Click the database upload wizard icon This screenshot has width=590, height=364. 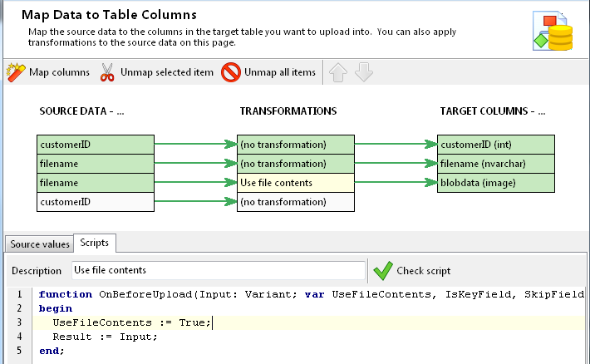point(552,31)
